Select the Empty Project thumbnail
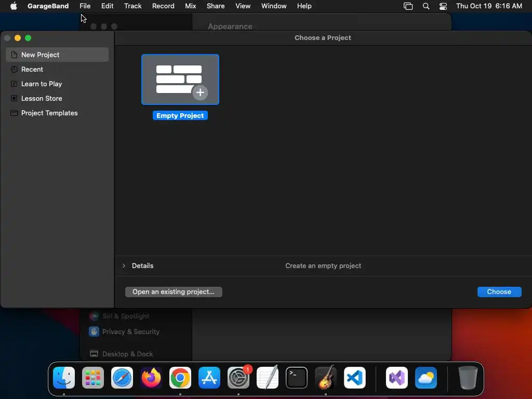Screen dimensions: 532x399 pyautogui.click(x=180, y=79)
